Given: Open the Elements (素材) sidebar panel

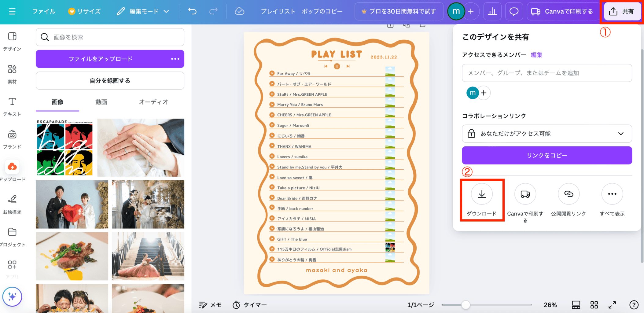Looking at the screenshot, I should click(x=12, y=74).
